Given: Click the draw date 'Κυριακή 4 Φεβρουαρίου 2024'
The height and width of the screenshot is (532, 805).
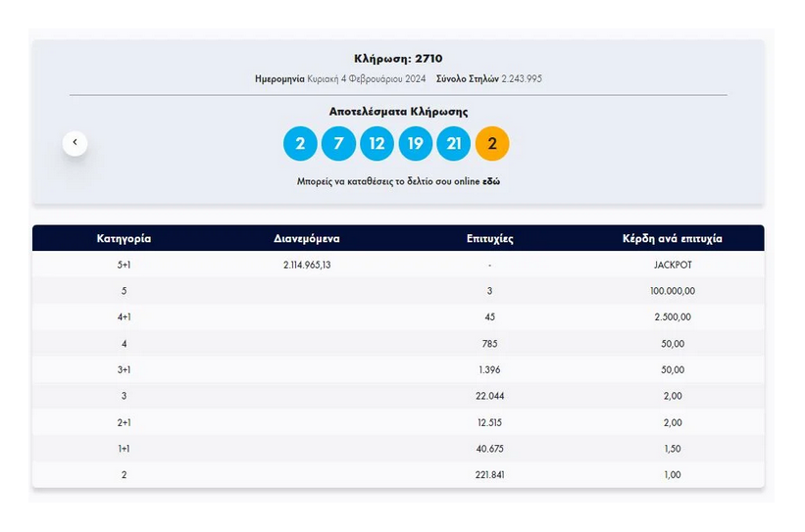Looking at the screenshot, I should click(x=366, y=78).
